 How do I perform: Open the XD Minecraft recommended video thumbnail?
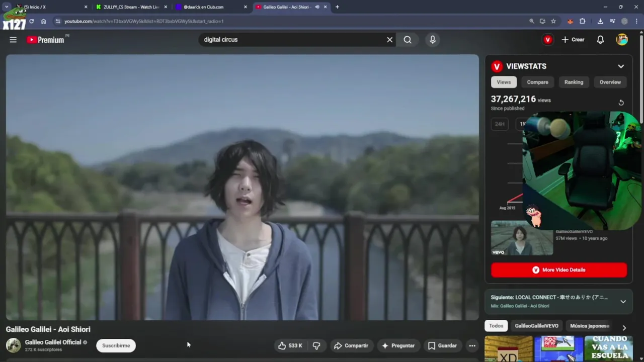[508, 349]
